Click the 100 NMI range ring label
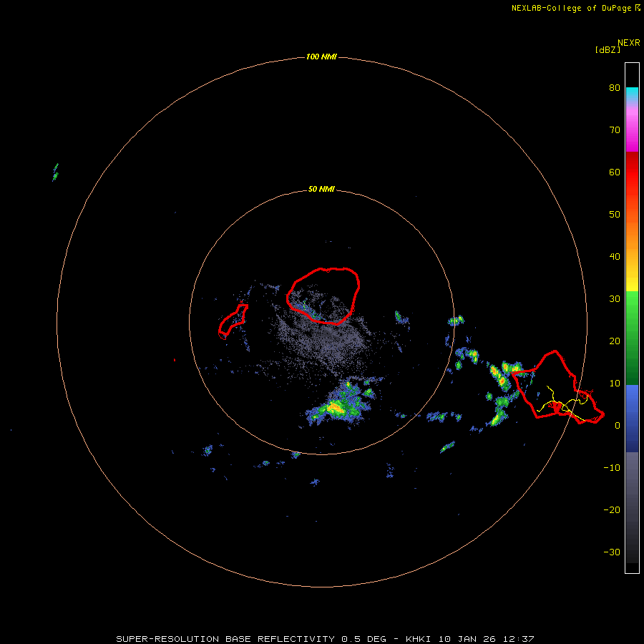Screen dimensions: 644x644 tap(321, 57)
